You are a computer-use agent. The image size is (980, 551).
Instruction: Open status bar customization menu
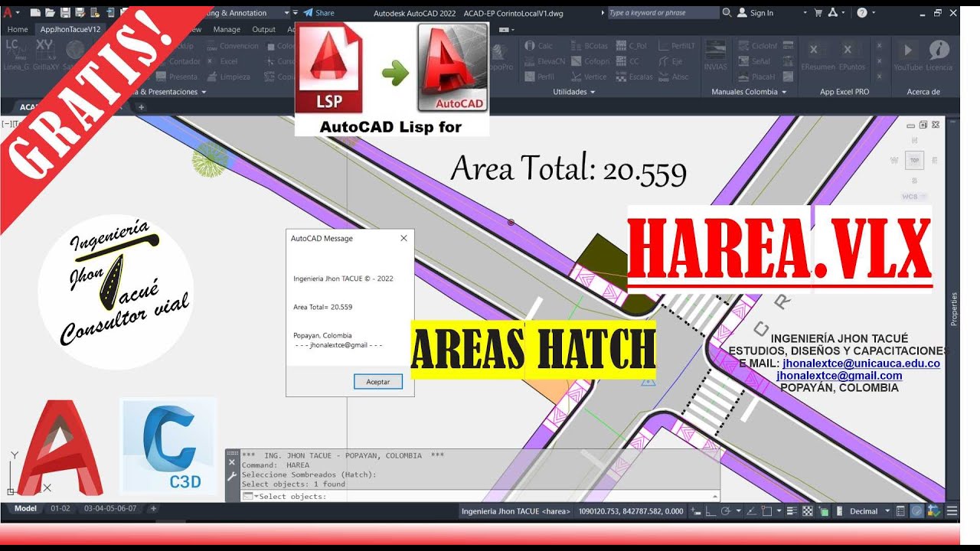(952, 511)
